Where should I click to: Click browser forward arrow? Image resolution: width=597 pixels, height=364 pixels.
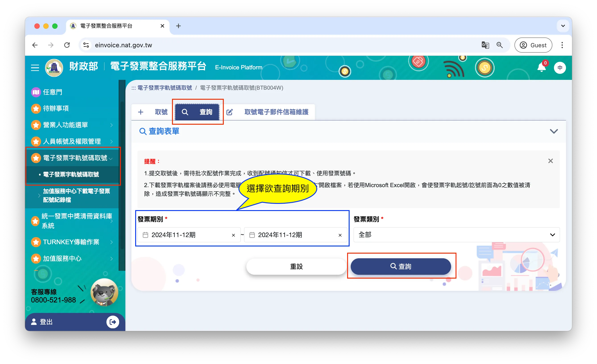tap(51, 45)
